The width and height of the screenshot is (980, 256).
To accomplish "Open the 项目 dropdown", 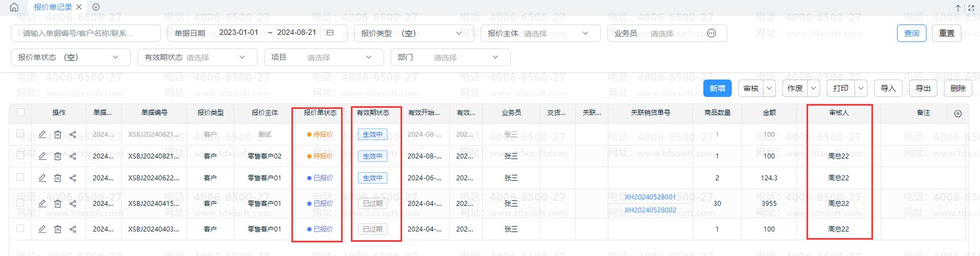I will tap(324, 57).
